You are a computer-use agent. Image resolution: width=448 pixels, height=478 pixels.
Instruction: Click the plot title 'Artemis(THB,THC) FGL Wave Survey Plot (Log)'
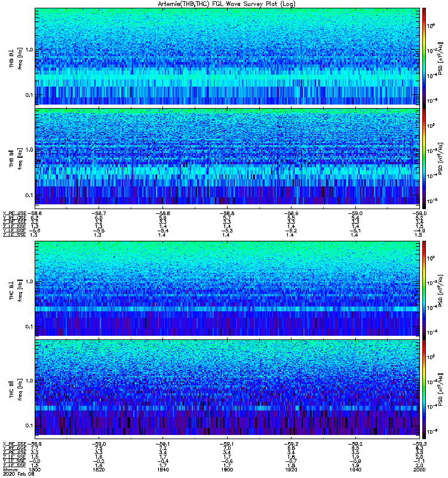click(226, 4)
